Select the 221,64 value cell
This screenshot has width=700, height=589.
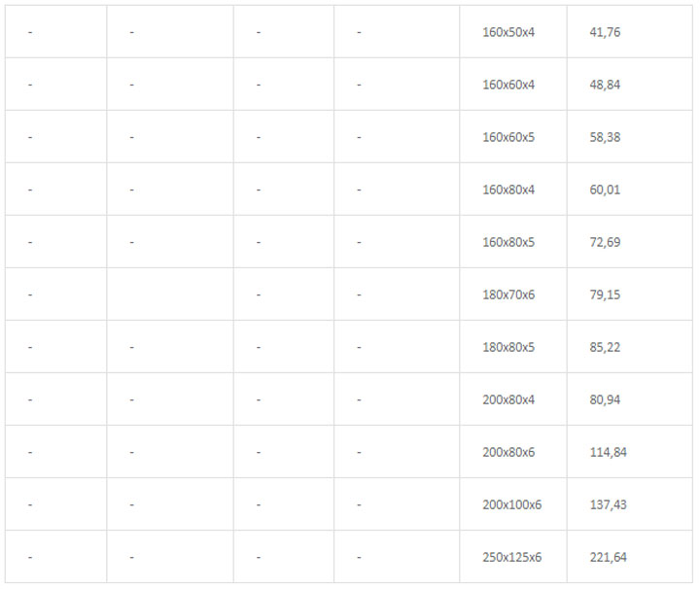coord(608,557)
